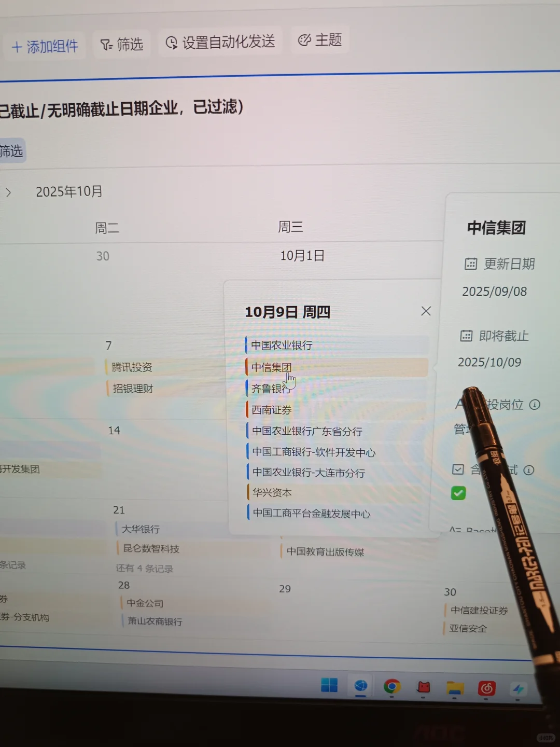The image size is (560, 747).
Task: Open 中国工商银行-软件开发中心 entry
Action: pyautogui.click(x=337, y=452)
